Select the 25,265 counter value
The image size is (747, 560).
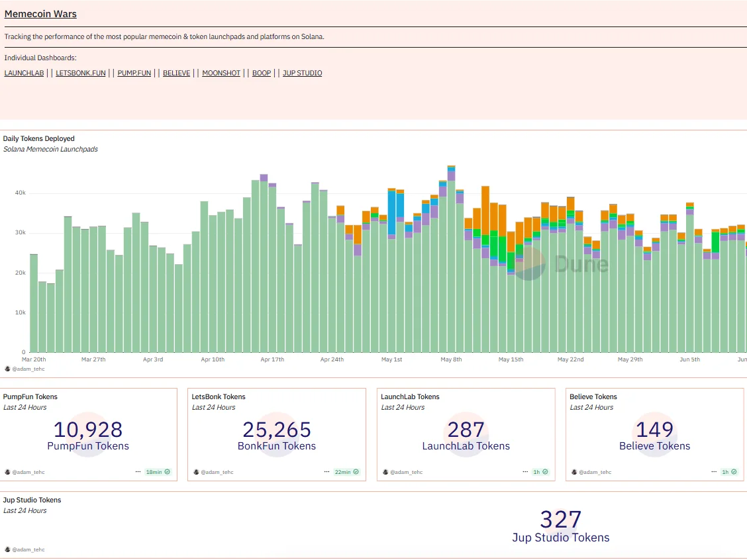coord(277,430)
